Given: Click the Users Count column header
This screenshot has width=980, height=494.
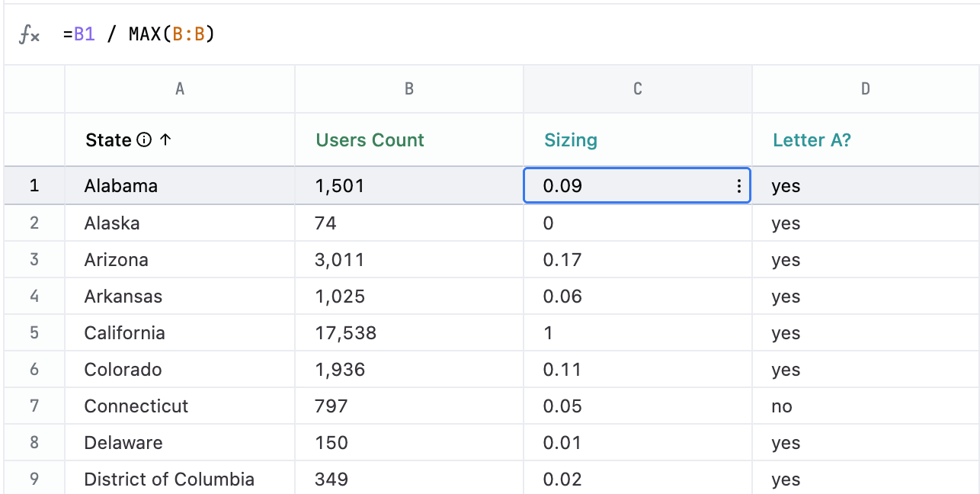Looking at the screenshot, I should [x=370, y=140].
